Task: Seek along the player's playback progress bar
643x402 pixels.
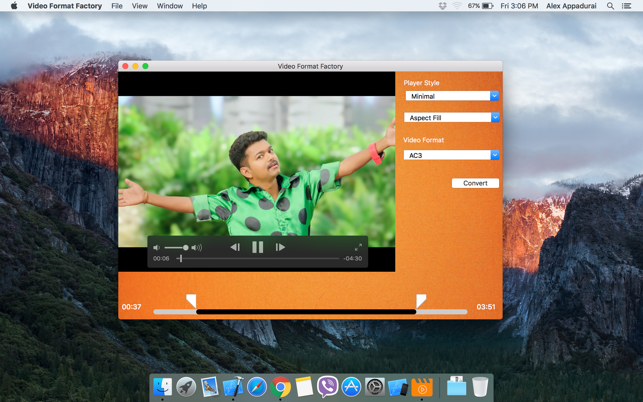Action: [x=258, y=258]
